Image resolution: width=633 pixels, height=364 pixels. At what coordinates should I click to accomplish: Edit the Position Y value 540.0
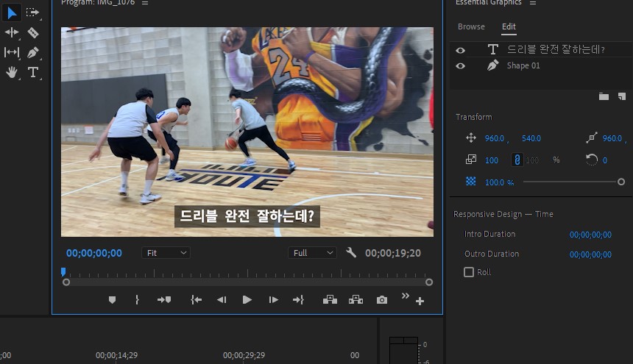(531, 138)
